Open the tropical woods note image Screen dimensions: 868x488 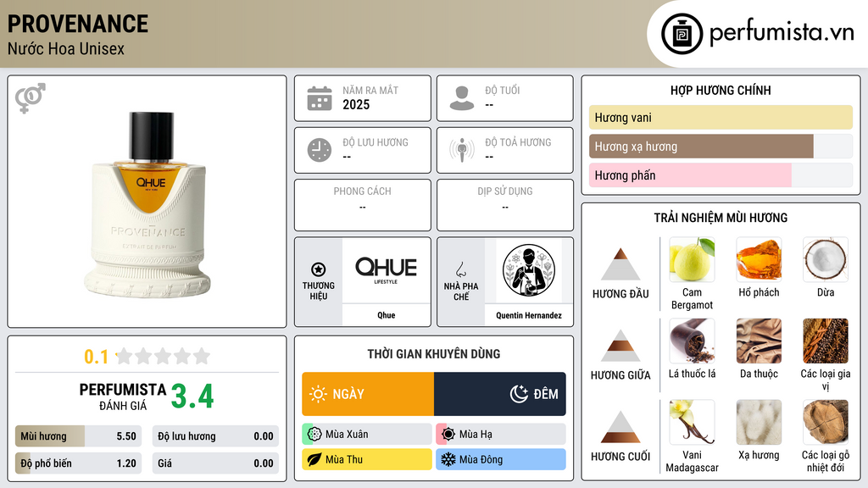click(826, 422)
